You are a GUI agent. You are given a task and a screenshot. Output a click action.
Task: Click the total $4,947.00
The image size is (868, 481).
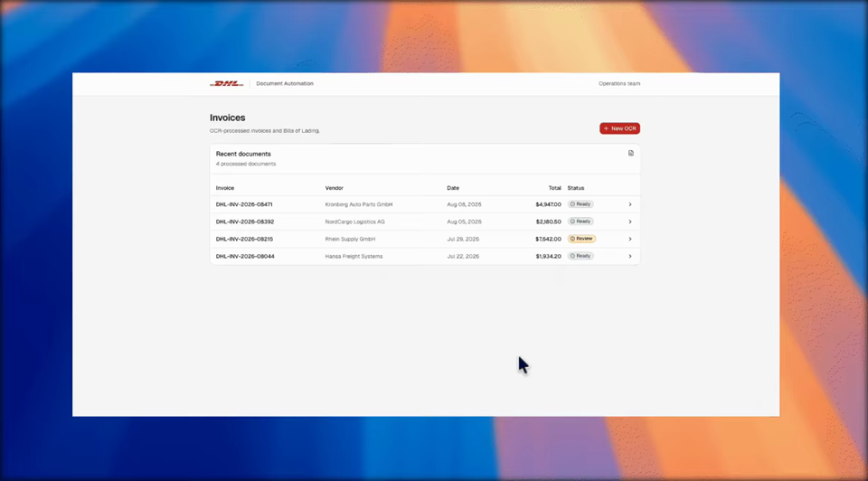[548, 204]
